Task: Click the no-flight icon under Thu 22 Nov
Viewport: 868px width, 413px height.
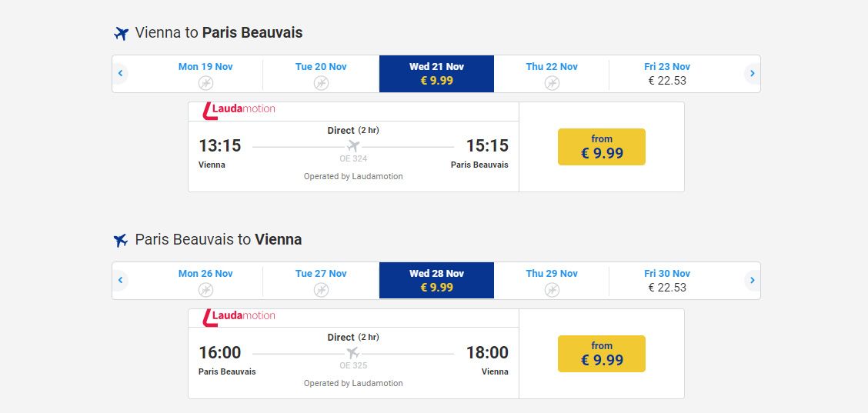Action: [x=552, y=83]
